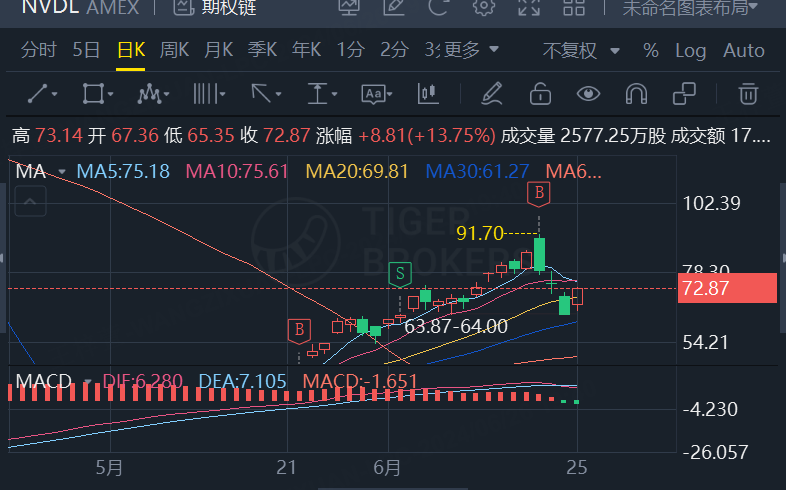Click the pencil drawing icon
Viewport: 786px width, 490px height.
492,94
